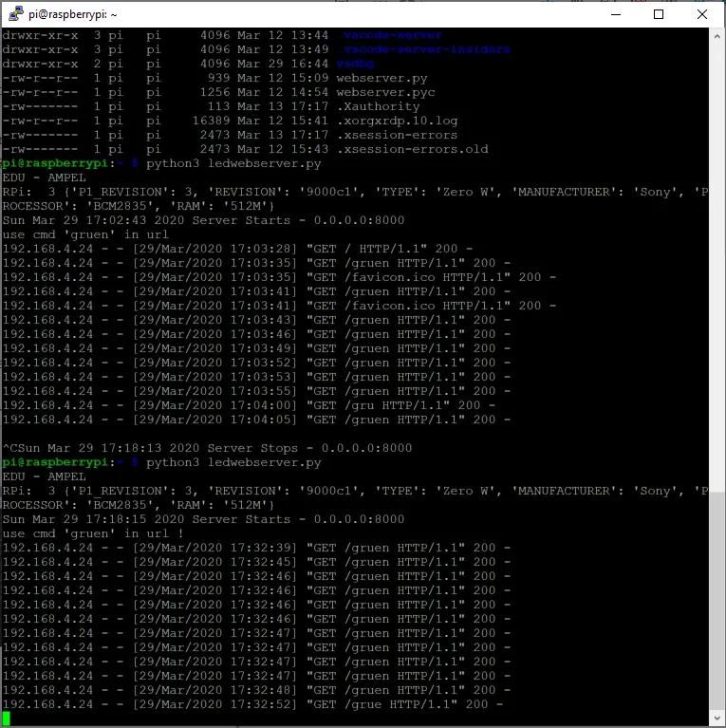Viewport: 726px width, 728px height.
Task: Click the window title 'pi@raspberrypi: ~'
Action: 73,14
